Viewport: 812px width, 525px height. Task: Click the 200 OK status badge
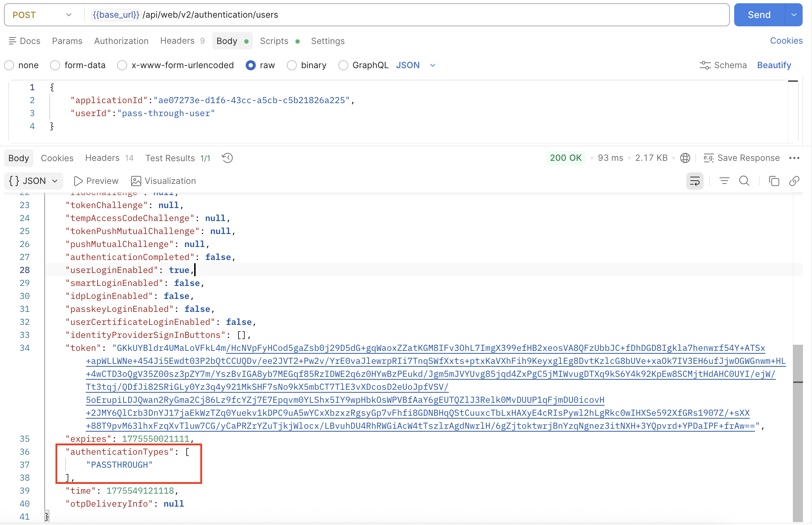click(566, 158)
